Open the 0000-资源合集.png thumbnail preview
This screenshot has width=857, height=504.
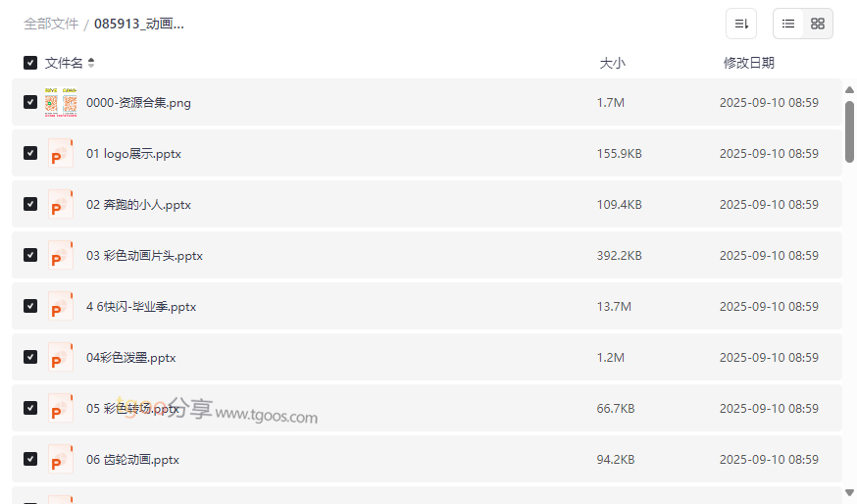coord(61,102)
